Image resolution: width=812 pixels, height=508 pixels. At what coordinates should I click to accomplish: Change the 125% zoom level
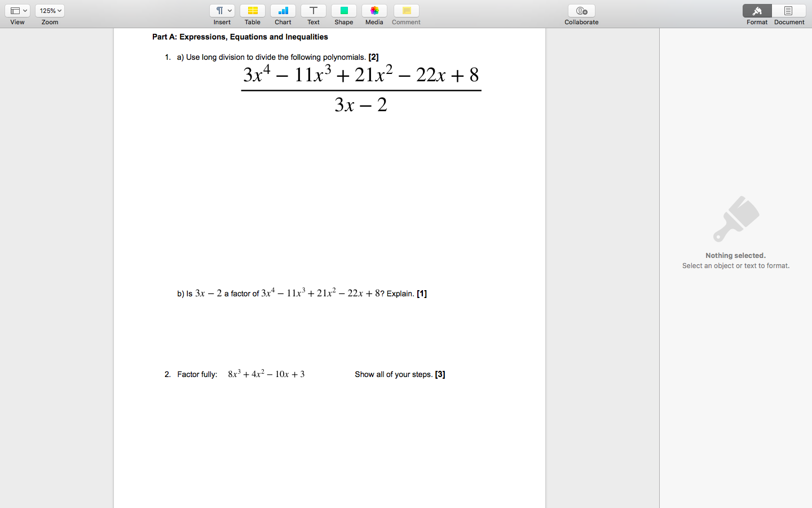point(50,11)
